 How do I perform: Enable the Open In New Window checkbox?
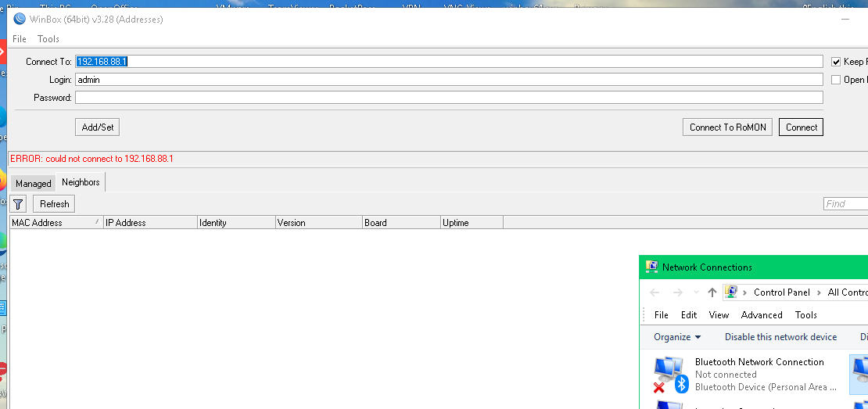(x=836, y=80)
